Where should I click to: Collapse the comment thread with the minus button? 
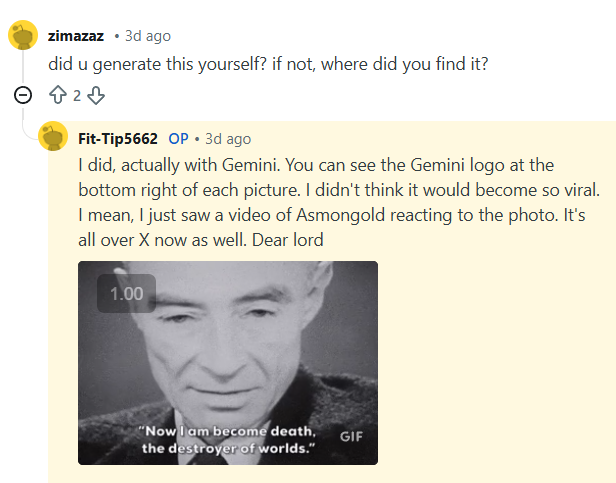tap(23, 96)
